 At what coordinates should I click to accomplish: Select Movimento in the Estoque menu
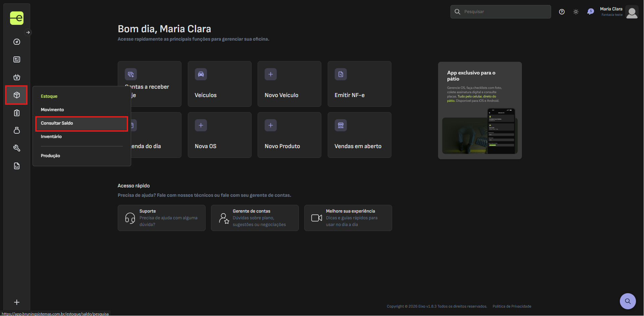(x=82, y=110)
